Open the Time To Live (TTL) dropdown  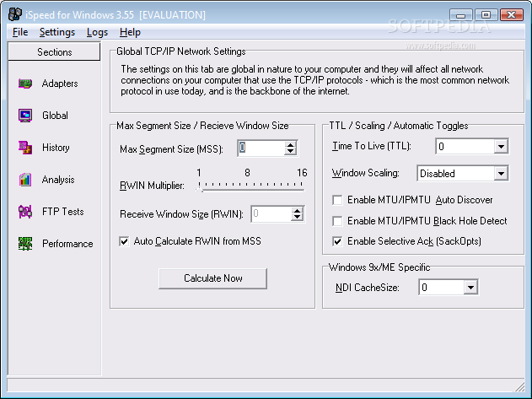(x=501, y=147)
